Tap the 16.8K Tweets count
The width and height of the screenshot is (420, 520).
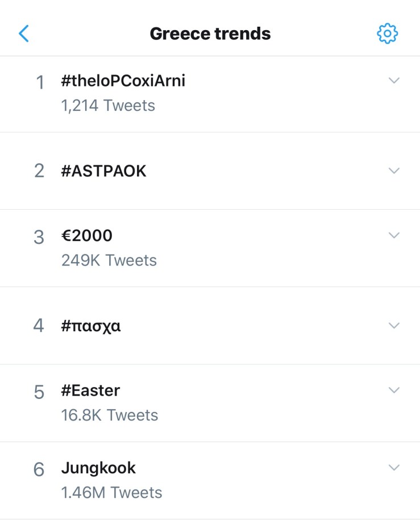tap(110, 415)
